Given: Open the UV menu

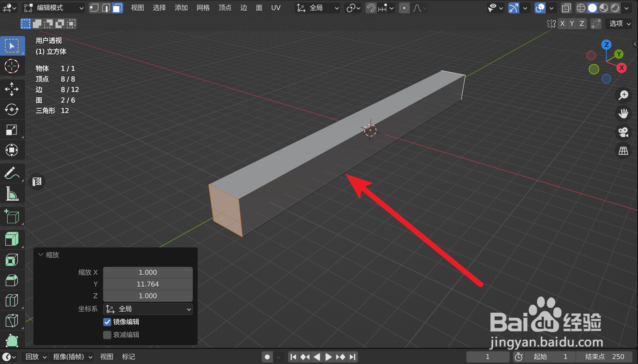Looking at the screenshot, I should coord(276,8).
